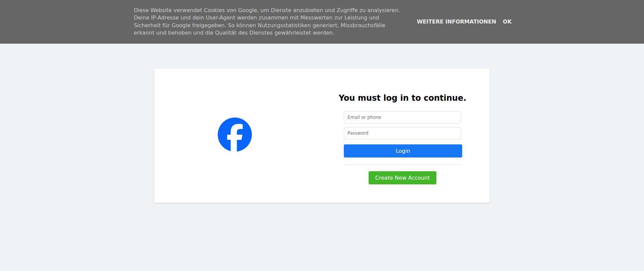Viewport: 644px width, 271px height.
Task: Open the WEITERE INFORMATIONEN link
Action: tap(456, 21)
